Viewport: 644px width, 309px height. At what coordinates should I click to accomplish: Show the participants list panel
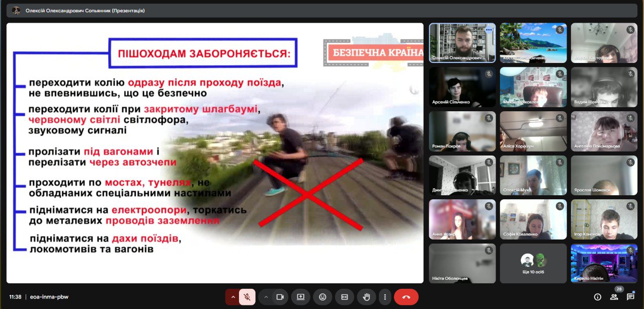tap(614, 297)
